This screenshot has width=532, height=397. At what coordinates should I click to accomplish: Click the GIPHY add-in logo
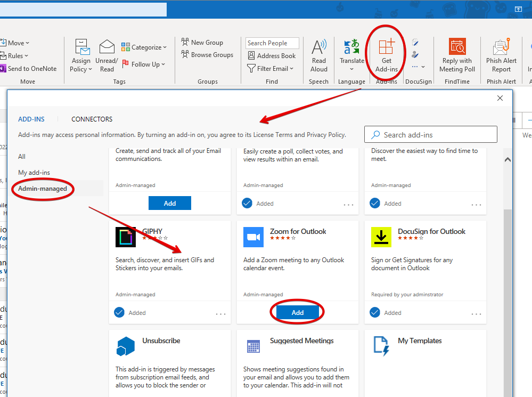(126, 237)
